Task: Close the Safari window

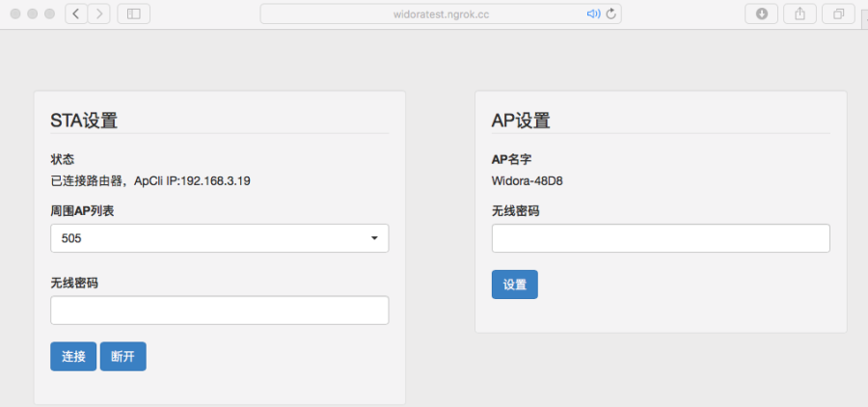Action: (13, 14)
